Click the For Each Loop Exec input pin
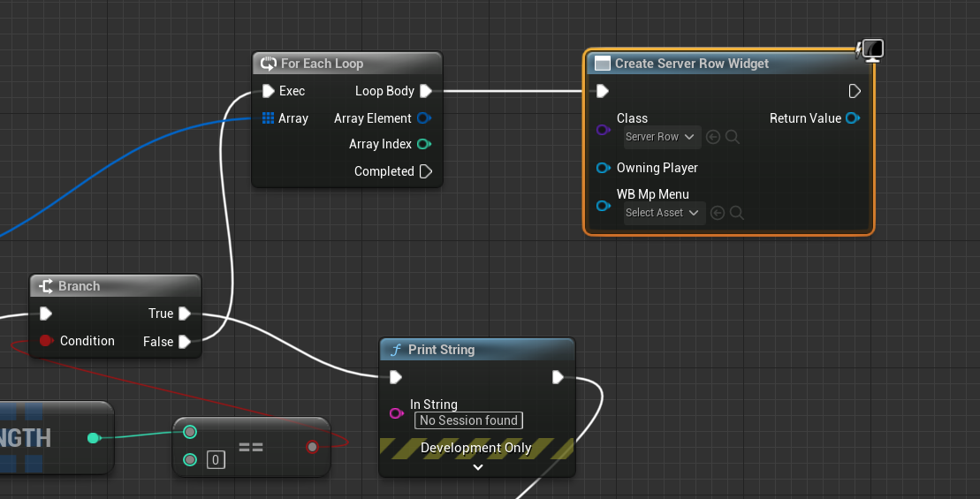 [x=268, y=91]
